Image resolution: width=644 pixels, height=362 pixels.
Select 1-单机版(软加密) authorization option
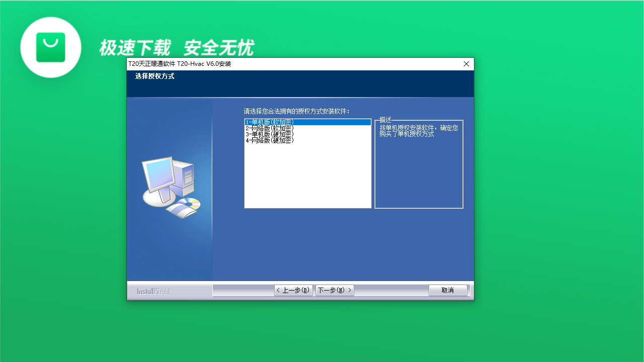pyautogui.click(x=270, y=122)
